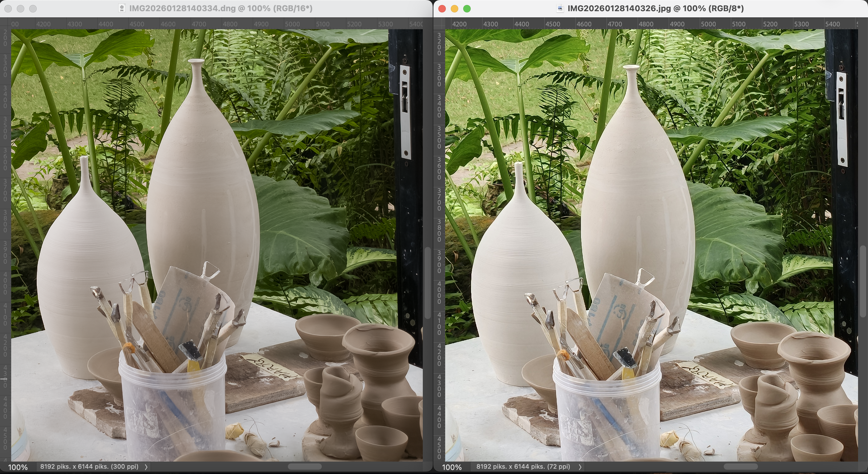This screenshot has height=474, width=868.
Task: Zoom the JPG window with green button
Action: (x=467, y=9)
